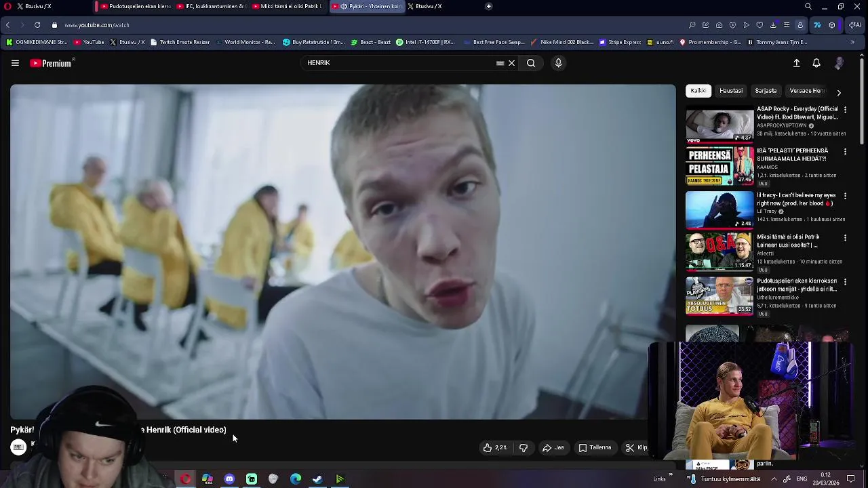Screen dimensions: 868x488
Task: Open Discord from the Windows taskbar
Action: click(x=229, y=479)
